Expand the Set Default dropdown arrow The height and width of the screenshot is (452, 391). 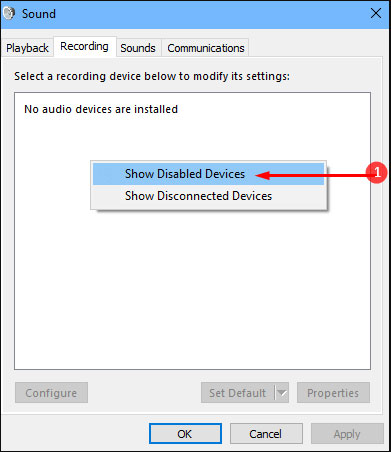tap(282, 393)
